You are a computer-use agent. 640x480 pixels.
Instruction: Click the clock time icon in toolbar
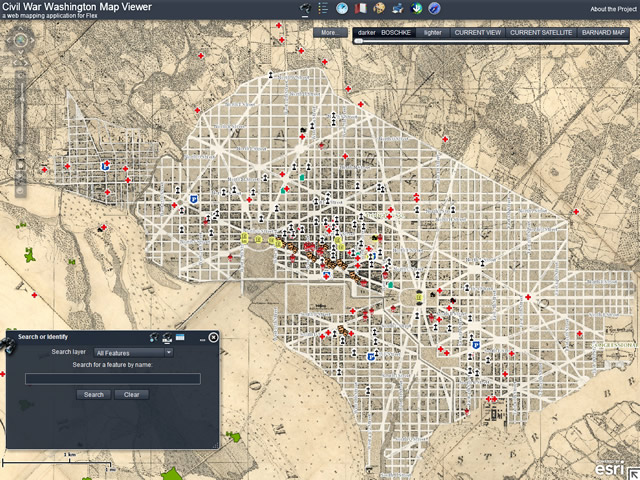tap(342, 8)
